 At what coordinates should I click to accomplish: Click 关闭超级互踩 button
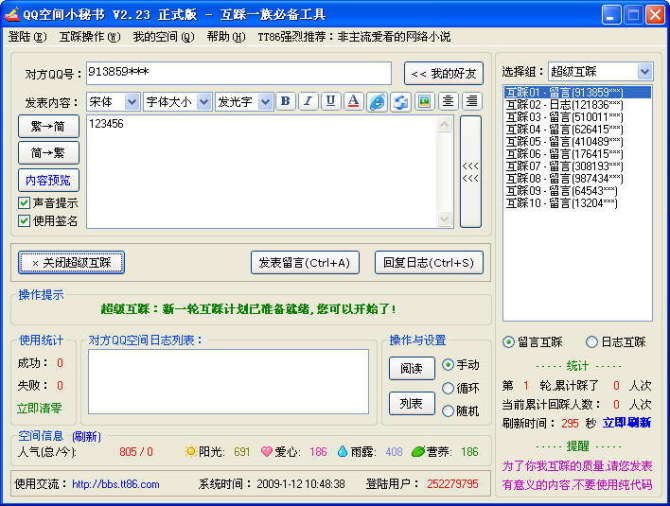pyautogui.click(x=71, y=262)
